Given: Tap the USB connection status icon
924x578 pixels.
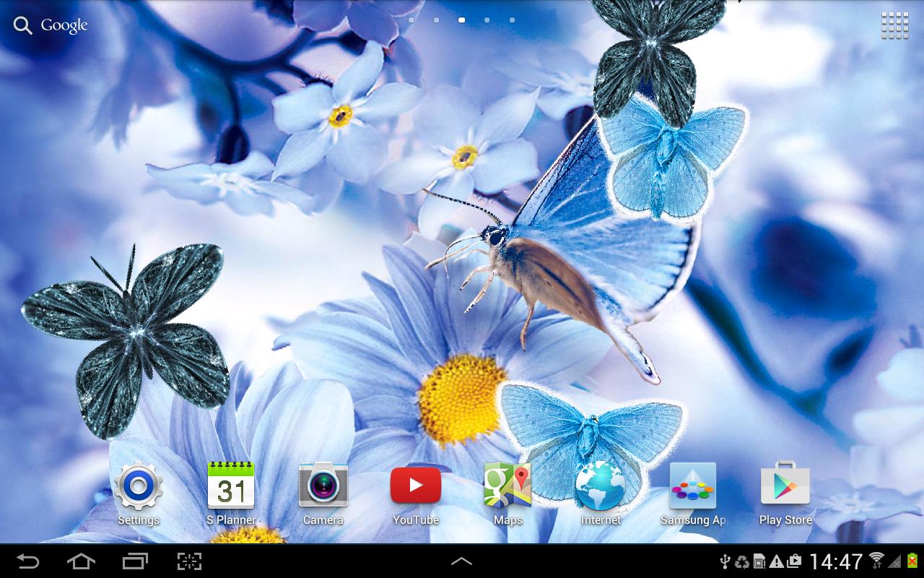Looking at the screenshot, I should pyautogui.click(x=725, y=561).
